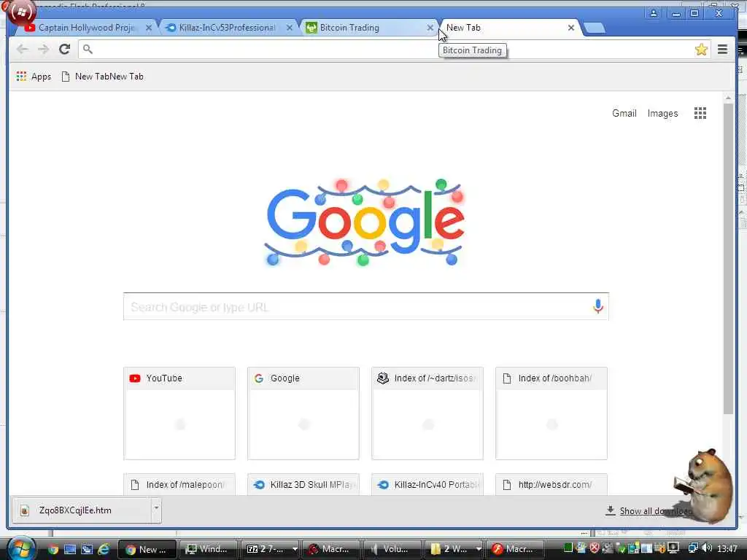747x560 pixels.
Task: Open the http://websdr.com/ tile
Action: click(x=551, y=484)
